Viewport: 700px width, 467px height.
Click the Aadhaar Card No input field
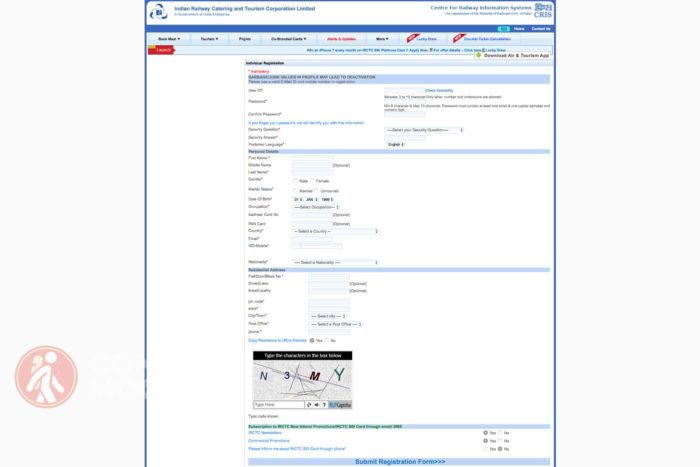coord(312,215)
